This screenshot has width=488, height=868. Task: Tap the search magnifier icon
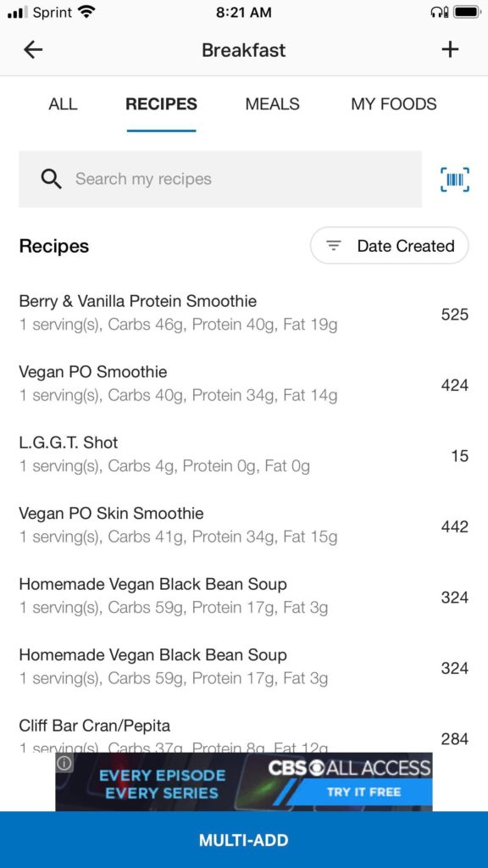51,179
